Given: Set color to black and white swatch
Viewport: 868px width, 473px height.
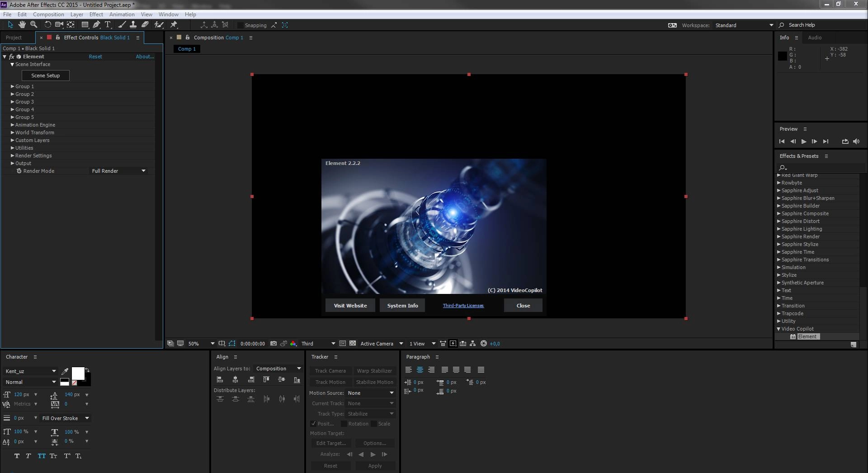Looking at the screenshot, I should tap(65, 382).
